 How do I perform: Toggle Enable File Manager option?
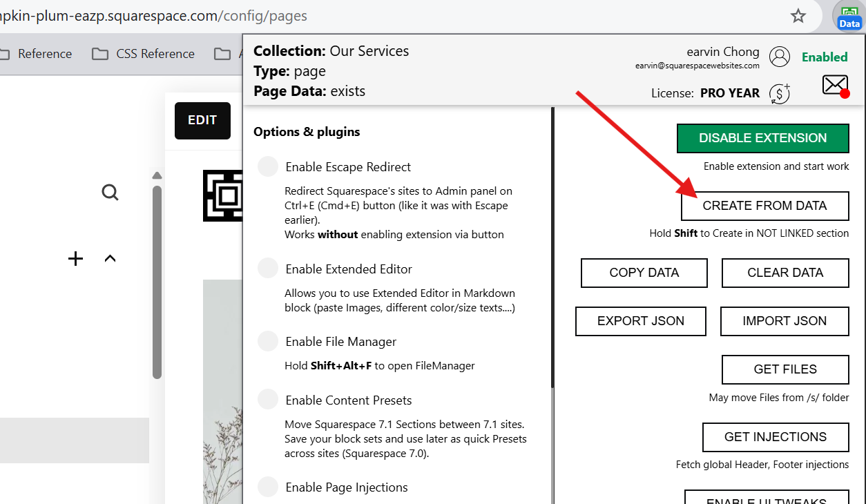pyautogui.click(x=268, y=341)
